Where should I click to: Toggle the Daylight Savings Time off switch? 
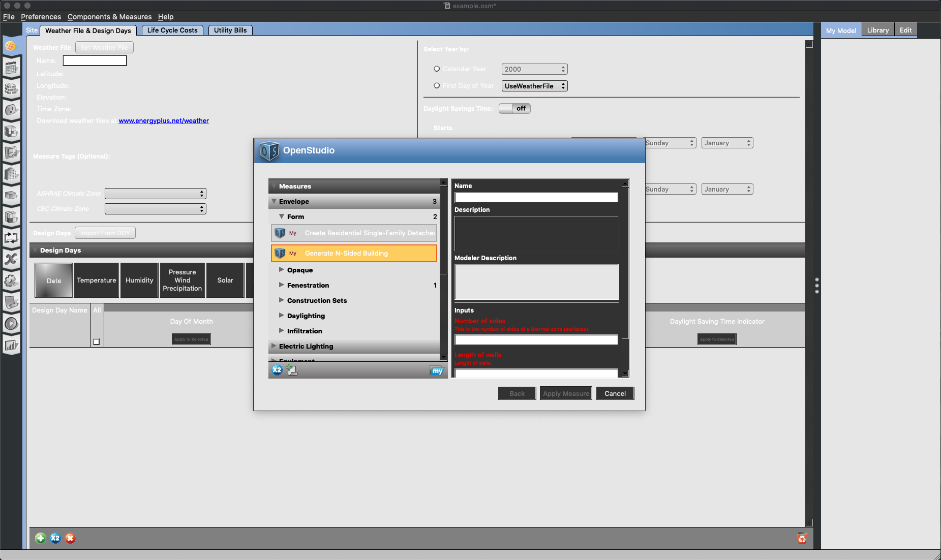(514, 108)
